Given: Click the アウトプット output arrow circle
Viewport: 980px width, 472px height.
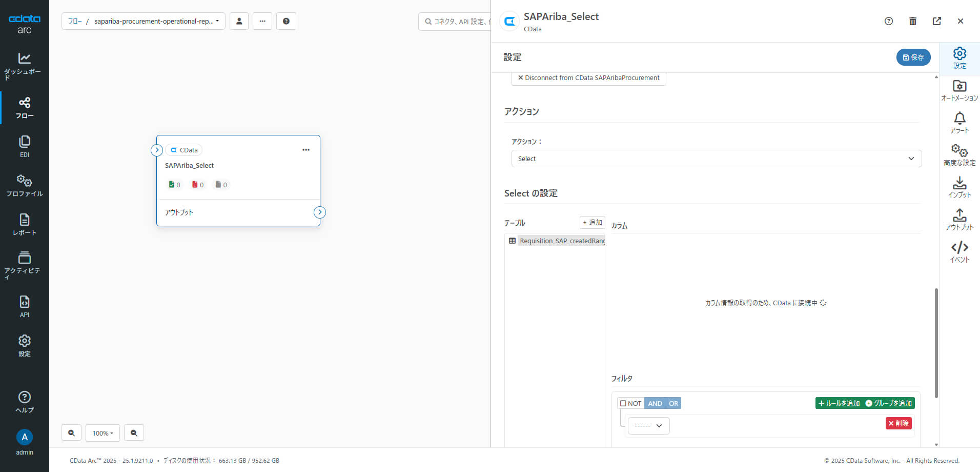Looking at the screenshot, I should (320, 212).
